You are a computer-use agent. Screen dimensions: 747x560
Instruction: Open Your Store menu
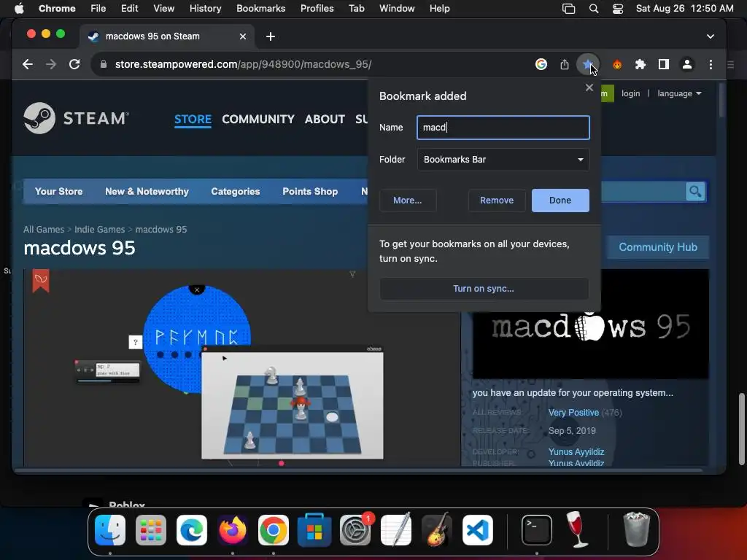click(x=58, y=192)
